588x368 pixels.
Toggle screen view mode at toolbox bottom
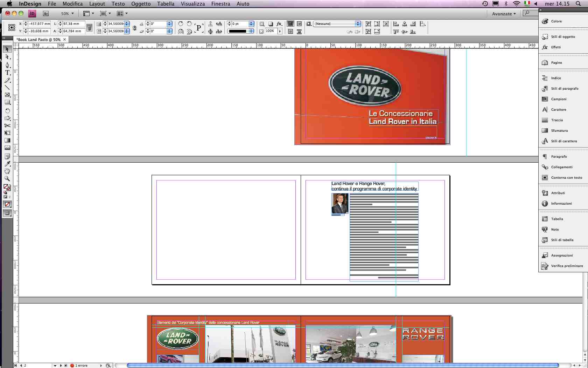7,213
